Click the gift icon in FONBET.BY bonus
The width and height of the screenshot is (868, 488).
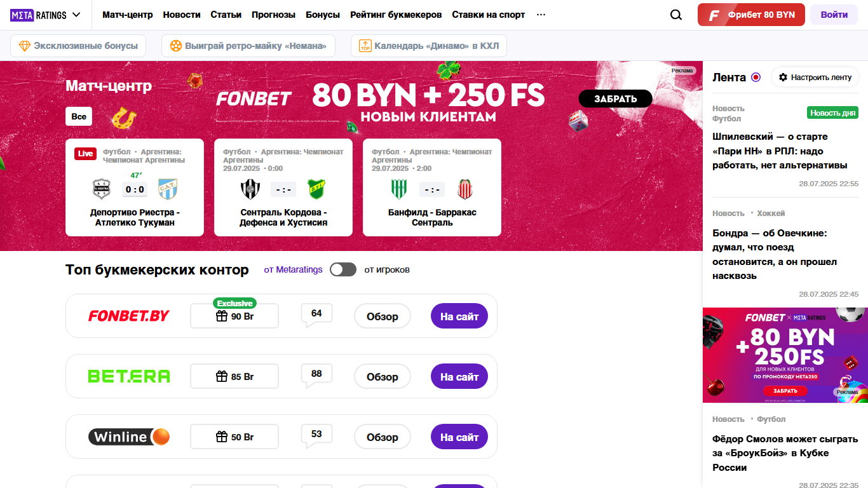222,316
